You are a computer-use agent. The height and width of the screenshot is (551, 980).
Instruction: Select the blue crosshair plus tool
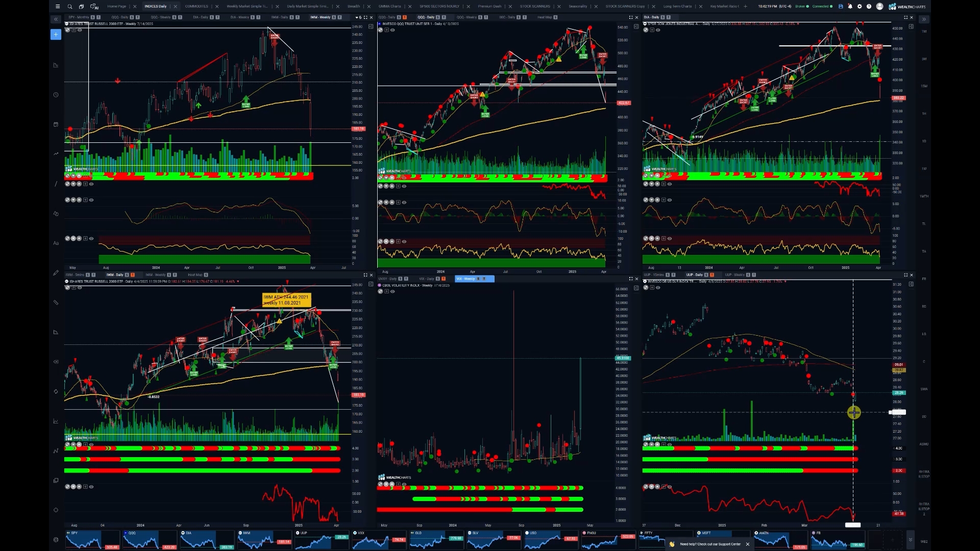click(56, 34)
